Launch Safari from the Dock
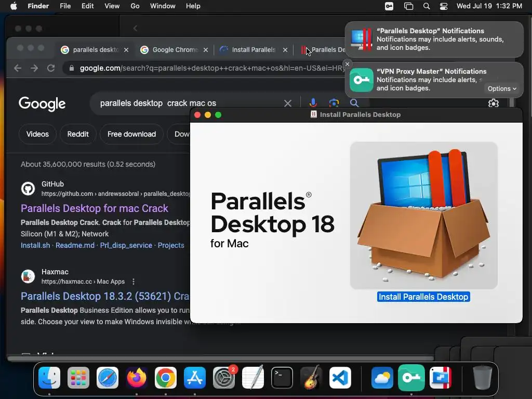532x399 pixels. pos(108,378)
